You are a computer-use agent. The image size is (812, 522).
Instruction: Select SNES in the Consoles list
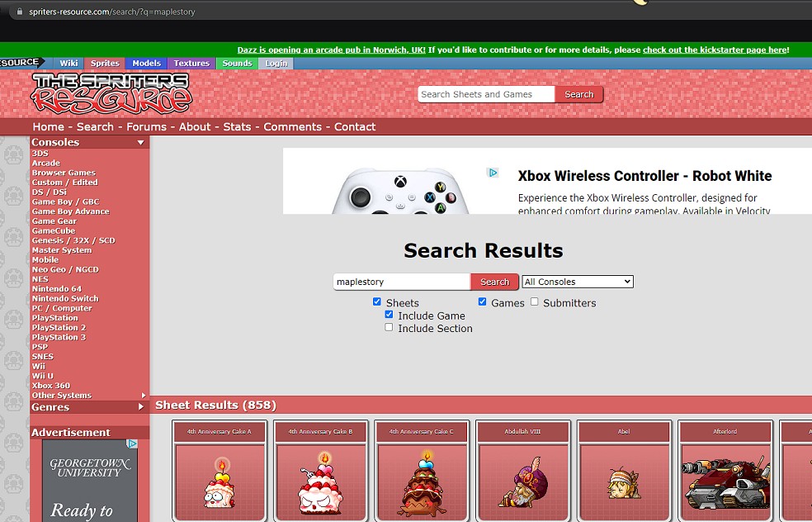[42, 357]
